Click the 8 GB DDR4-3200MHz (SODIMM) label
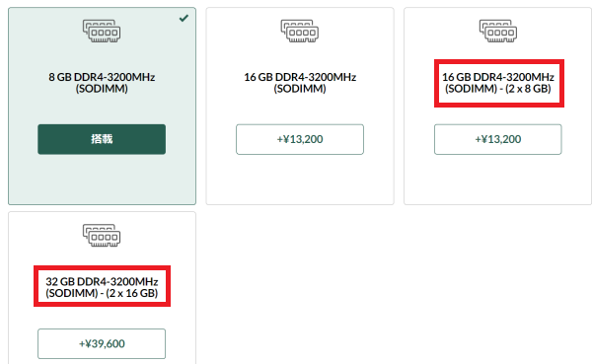 click(102, 83)
